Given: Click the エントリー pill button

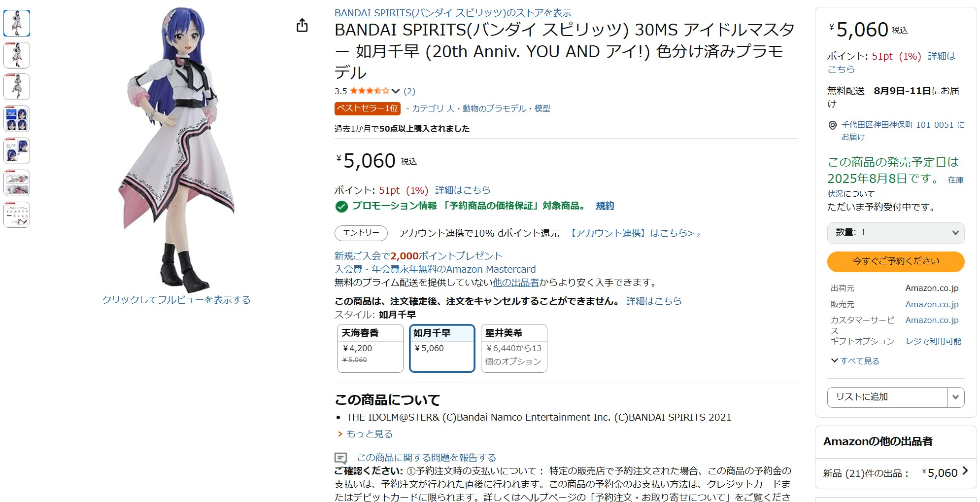Looking at the screenshot, I should [x=360, y=233].
